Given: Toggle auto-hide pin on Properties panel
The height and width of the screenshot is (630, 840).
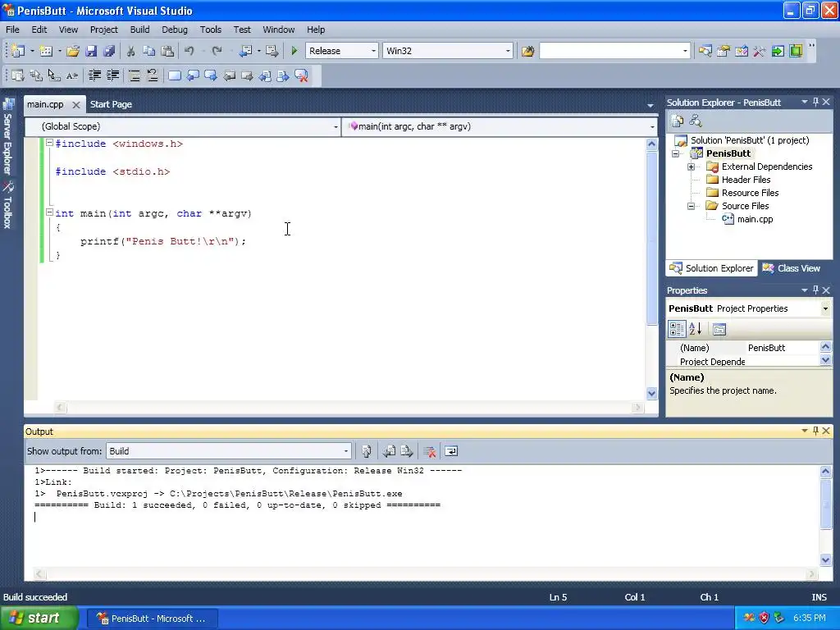Looking at the screenshot, I should pyautogui.click(x=815, y=290).
